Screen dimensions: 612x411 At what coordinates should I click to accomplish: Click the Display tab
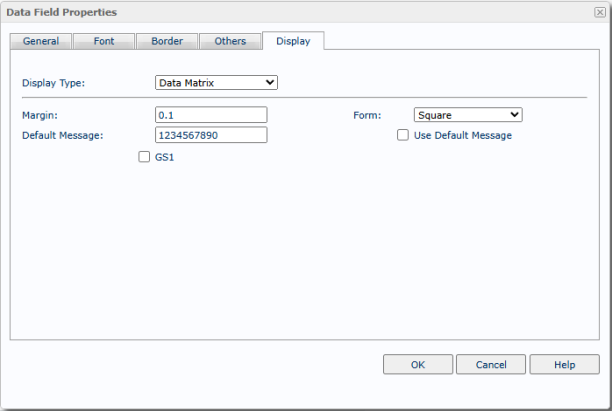(x=293, y=41)
